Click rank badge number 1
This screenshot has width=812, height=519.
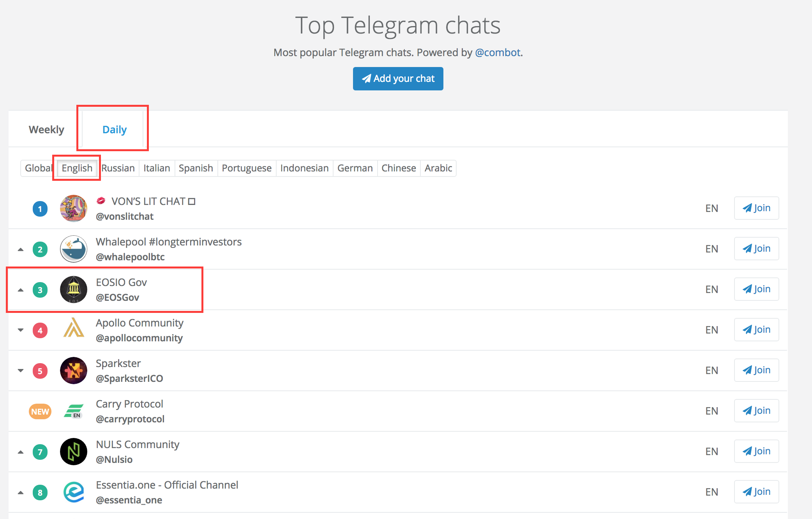40,209
